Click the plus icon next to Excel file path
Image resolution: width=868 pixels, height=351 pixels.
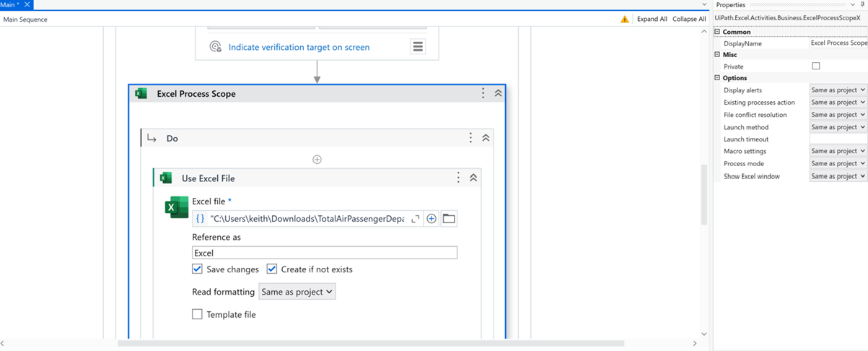pyautogui.click(x=431, y=219)
